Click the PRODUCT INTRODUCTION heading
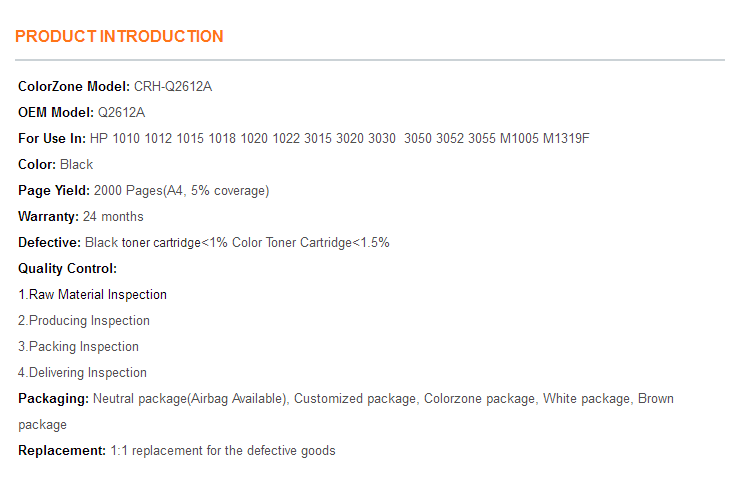The width and height of the screenshot is (752, 496). 119,36
